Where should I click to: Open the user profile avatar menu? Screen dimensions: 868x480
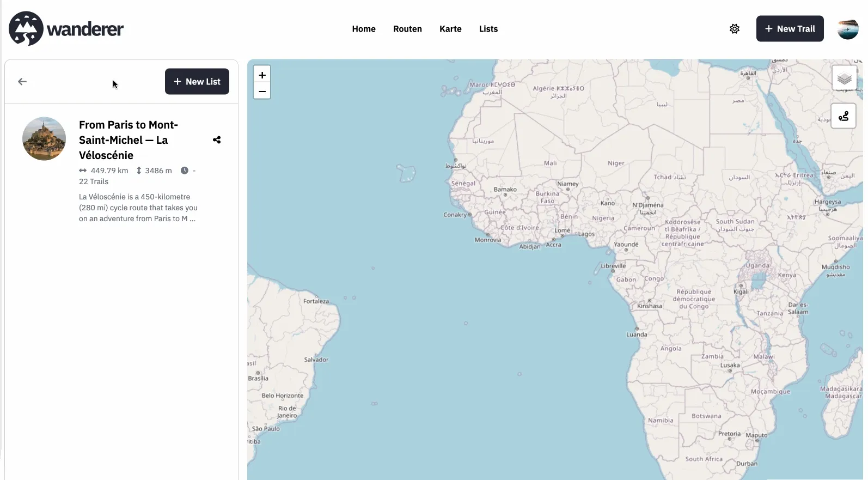click(847, 29)
